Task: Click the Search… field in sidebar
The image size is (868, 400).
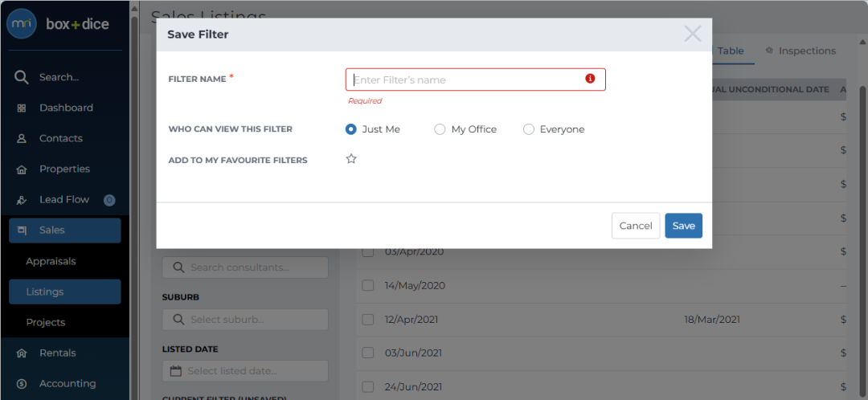Action: 59,77
